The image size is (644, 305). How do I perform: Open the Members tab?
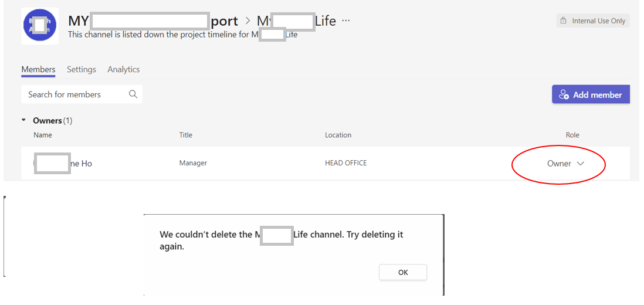click(38, 69)
